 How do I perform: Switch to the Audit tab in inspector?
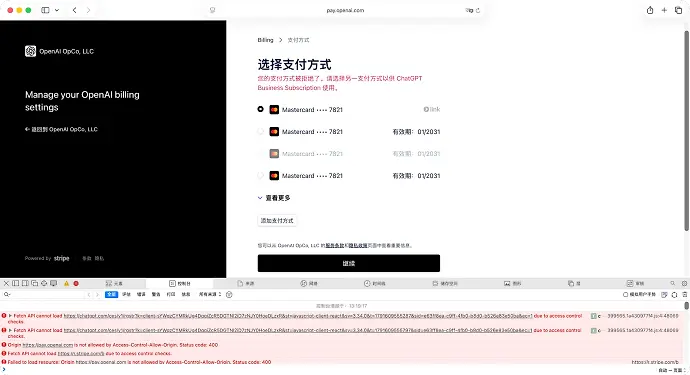tap(635, 283)
